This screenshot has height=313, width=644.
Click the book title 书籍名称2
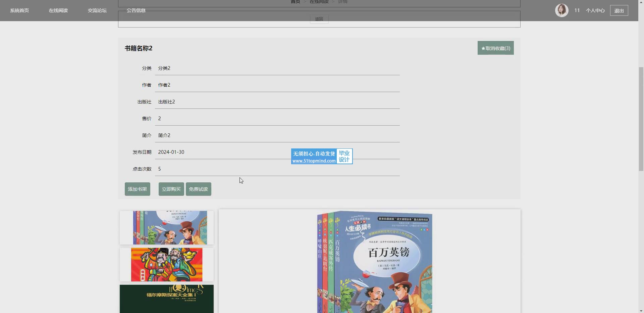(139, 48)
